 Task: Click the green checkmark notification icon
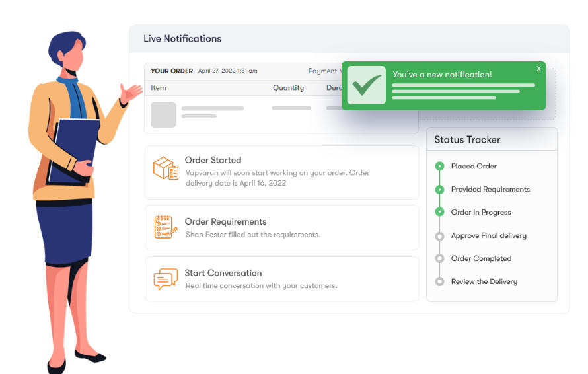[367, 85]
